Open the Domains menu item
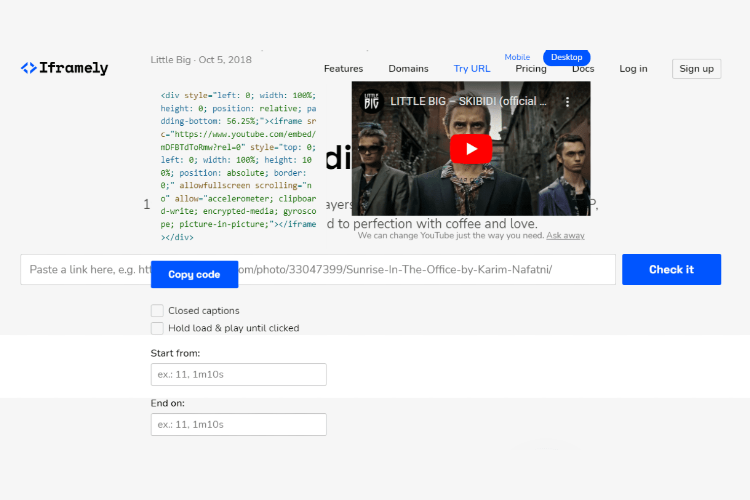750x500 pixels. (408, 68)
